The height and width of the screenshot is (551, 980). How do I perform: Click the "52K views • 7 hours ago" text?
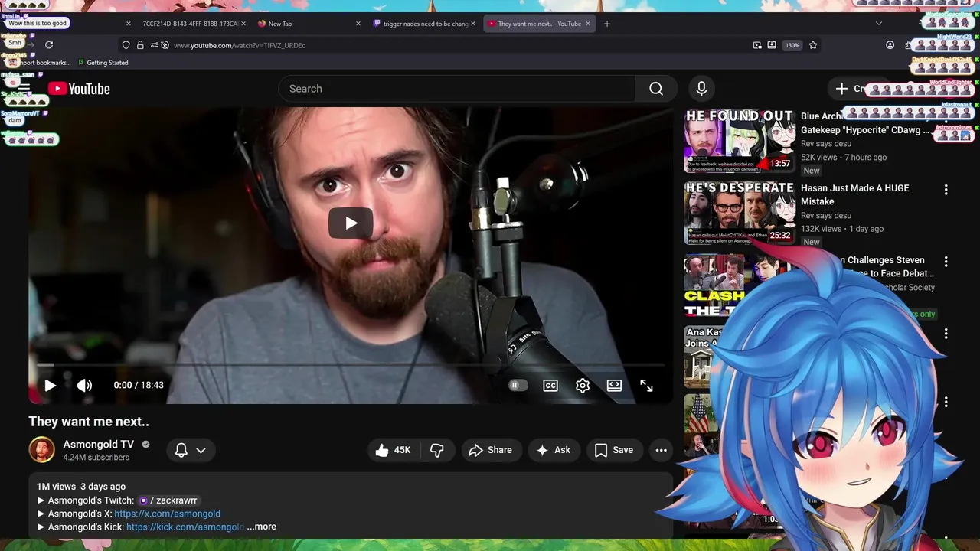point(844,158)
